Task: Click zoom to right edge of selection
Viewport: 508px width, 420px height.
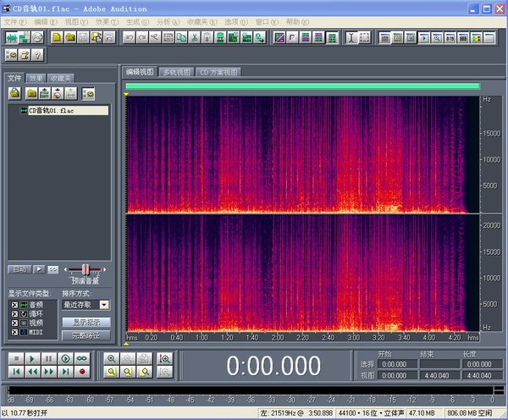Action: coord(145,372)
